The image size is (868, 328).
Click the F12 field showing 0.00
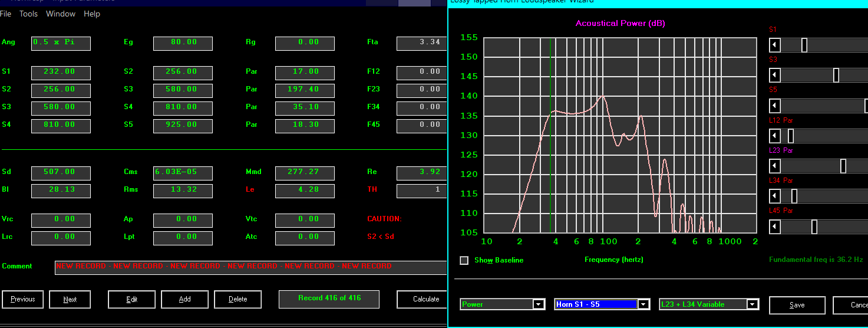point(422,73)
